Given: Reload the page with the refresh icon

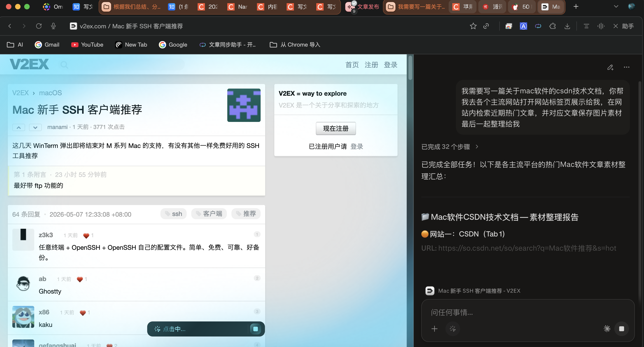Looking at the screenshot, I should (39, 26).
